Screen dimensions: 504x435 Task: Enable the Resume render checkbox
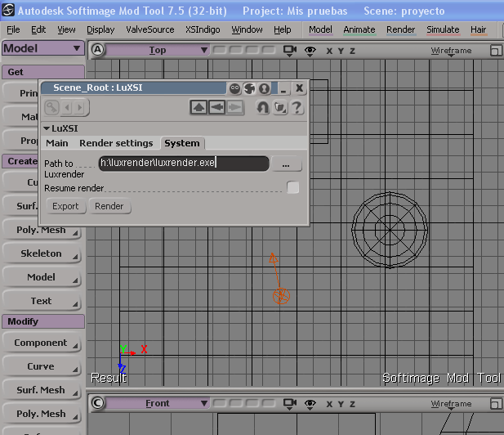[292, 187]
